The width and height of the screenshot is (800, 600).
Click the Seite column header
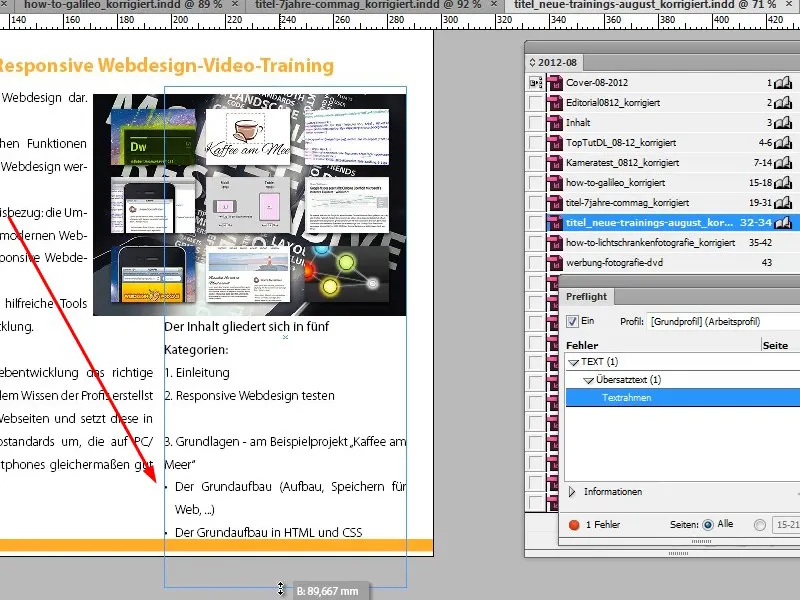(775, 345)
